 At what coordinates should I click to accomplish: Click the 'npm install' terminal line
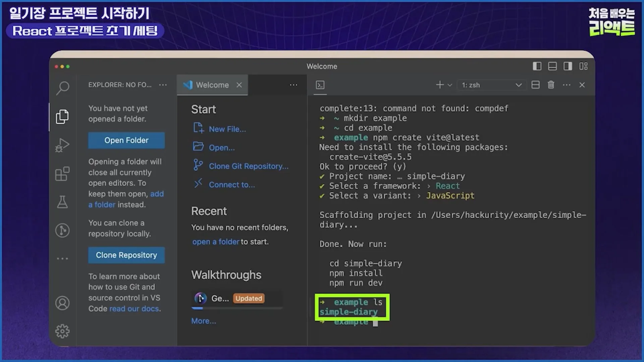356,273
